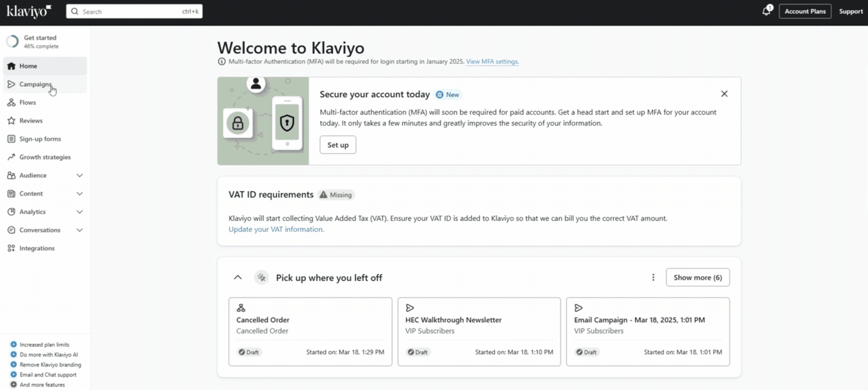Click Email and Chat support text

coord(48,375)
